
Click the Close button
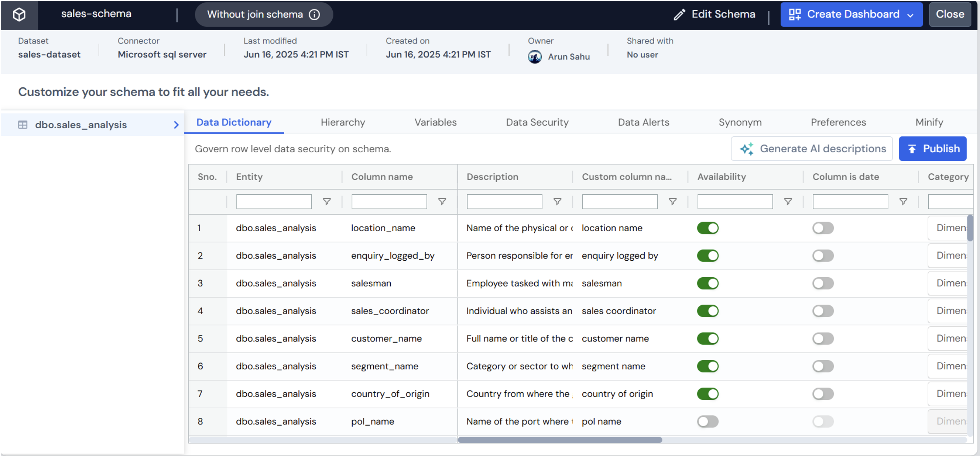[x=949, y=14]
